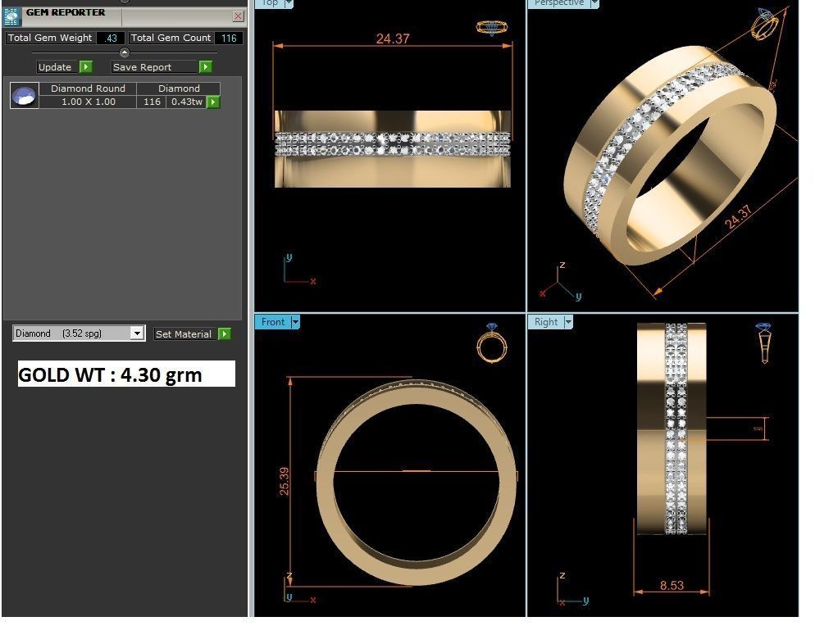Select the Perspective viewport tab
Viewport: 838px width, 644px height.
pyautogui.click(x=559, y=3)
